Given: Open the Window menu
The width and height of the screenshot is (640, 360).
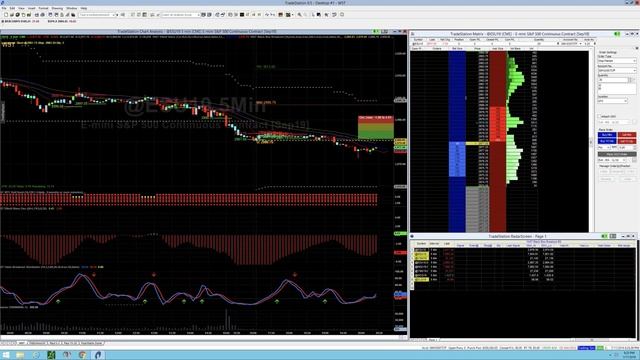Looking at the screenshot, I should (71, 8).
